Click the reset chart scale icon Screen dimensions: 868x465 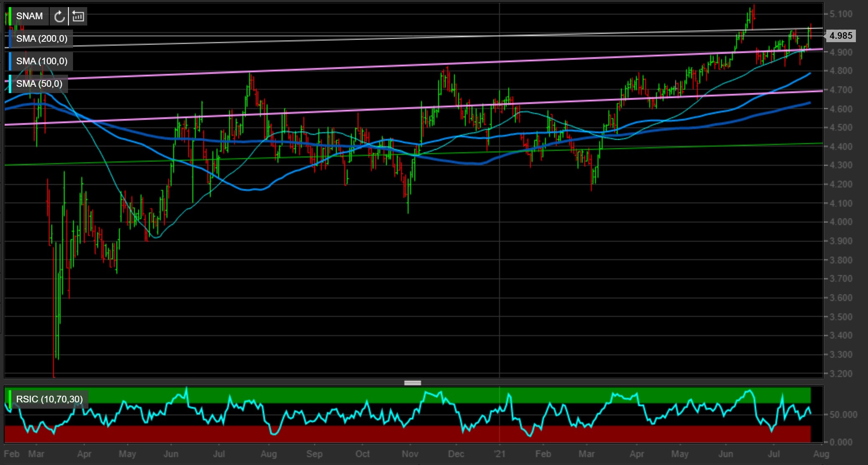(78, 16)
